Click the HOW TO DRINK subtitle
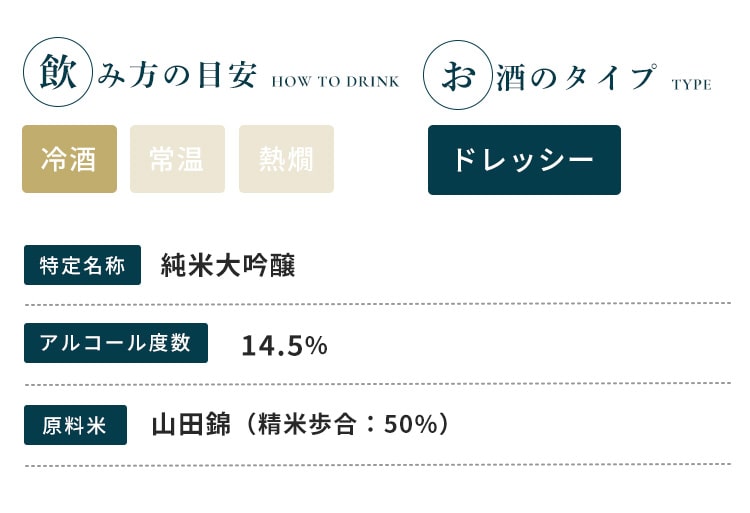The height and width of the screenshot is (513, 750). click(335, 82)
